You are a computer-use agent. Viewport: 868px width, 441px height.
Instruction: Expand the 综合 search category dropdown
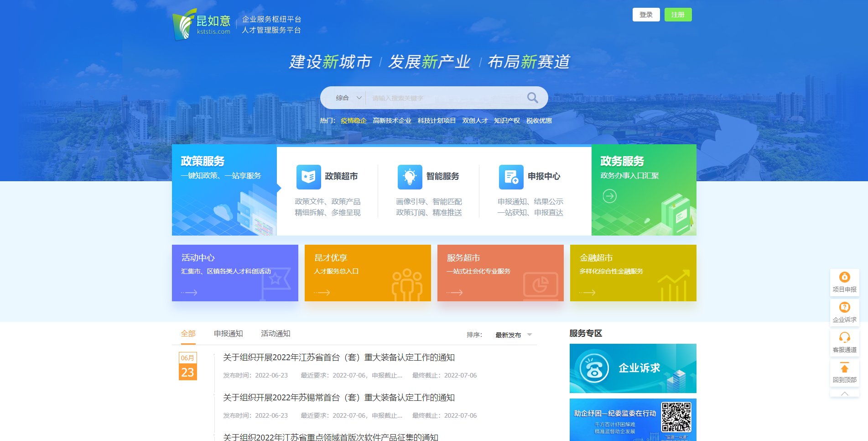pos(348,98)
